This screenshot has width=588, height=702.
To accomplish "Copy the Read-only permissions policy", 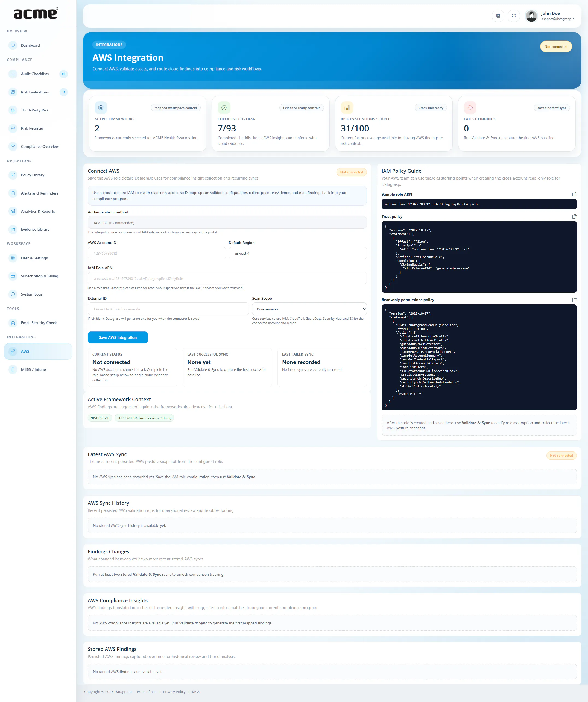I will click(x=574, y=300).
